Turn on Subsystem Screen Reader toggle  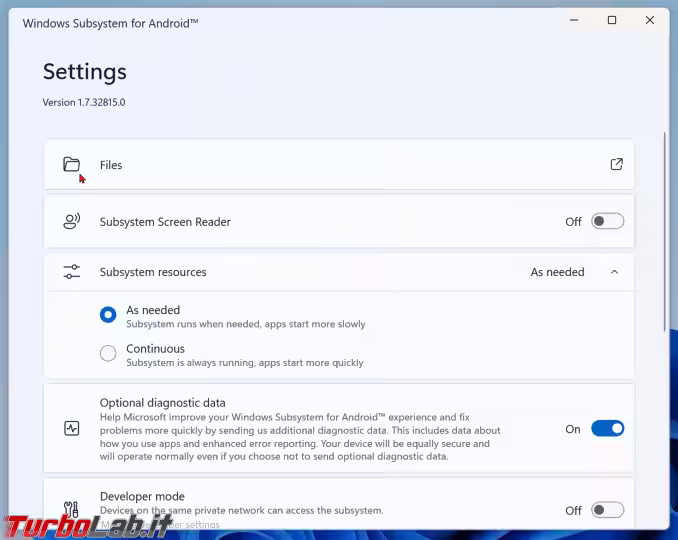[608, 221]
